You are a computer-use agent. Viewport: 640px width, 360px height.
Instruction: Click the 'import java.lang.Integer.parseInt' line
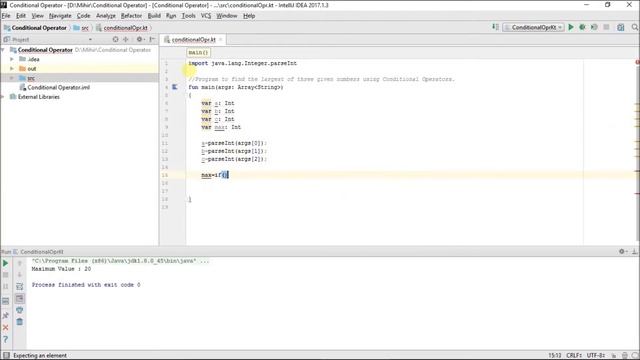pos(242,63)
